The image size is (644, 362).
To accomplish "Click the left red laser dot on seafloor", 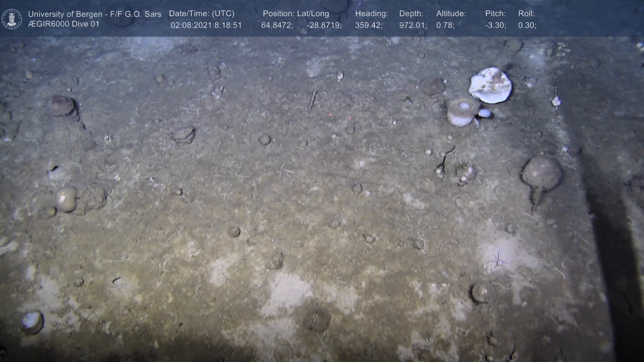I will tap(330, 115).
